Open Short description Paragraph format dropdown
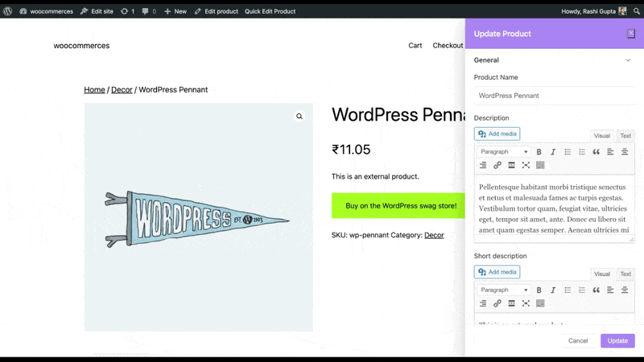 504,290
